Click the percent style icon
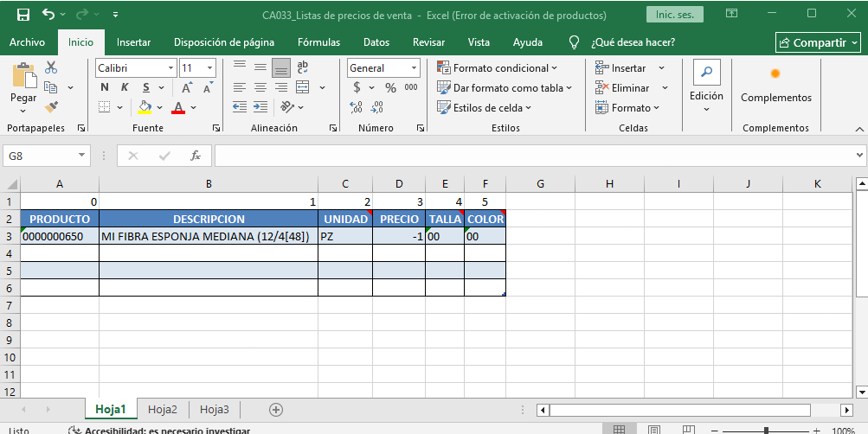 click(390, 87)
